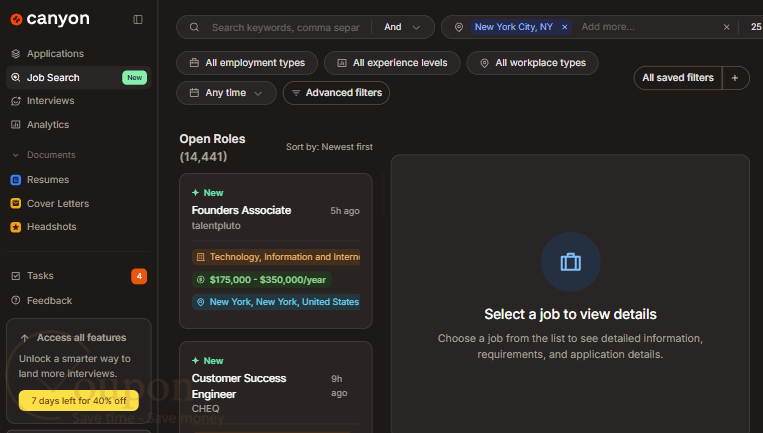This screenshot has height=433, width=763.
Task: Open Job Search in the sidebar
Action: coord(78,77)
